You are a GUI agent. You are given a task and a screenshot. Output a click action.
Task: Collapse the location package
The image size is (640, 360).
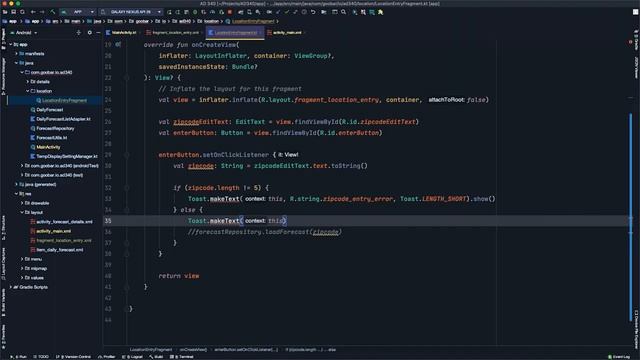click(x=28, y=91)
